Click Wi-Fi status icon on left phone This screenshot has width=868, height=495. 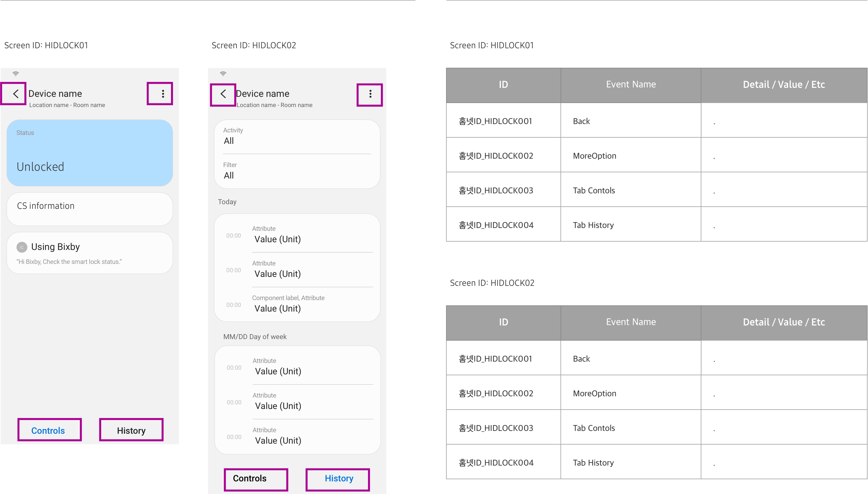(16, 73)
